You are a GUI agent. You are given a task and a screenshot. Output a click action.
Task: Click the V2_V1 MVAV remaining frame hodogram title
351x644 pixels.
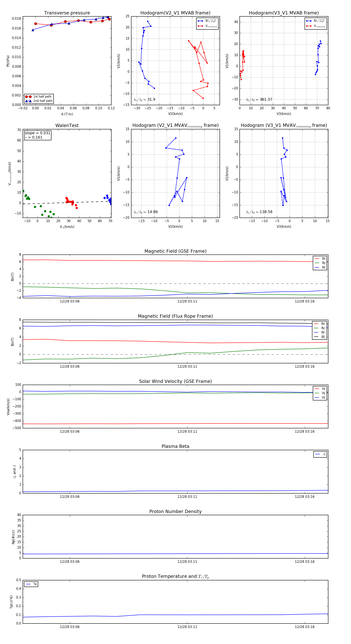pos(175,125)
